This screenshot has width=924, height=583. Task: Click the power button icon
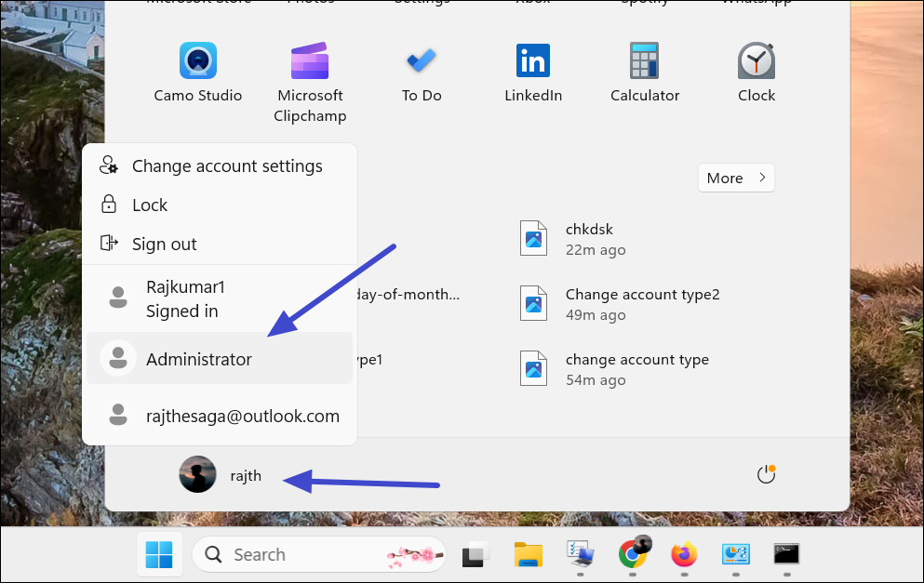766,475
